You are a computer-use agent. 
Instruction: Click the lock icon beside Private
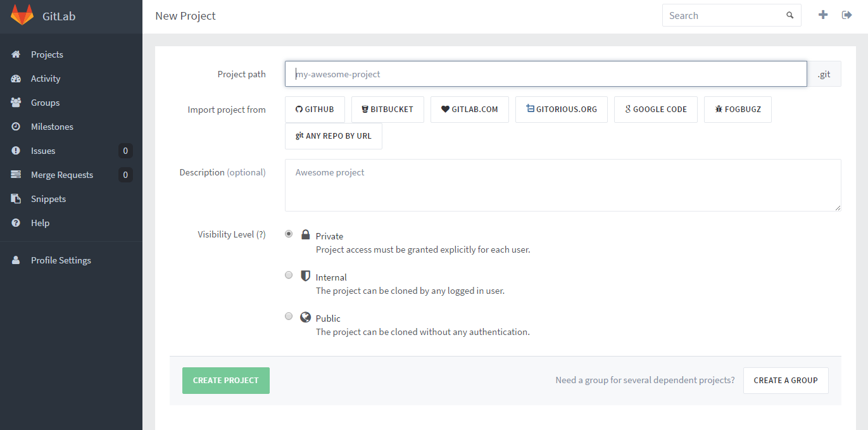coord(306,235)
